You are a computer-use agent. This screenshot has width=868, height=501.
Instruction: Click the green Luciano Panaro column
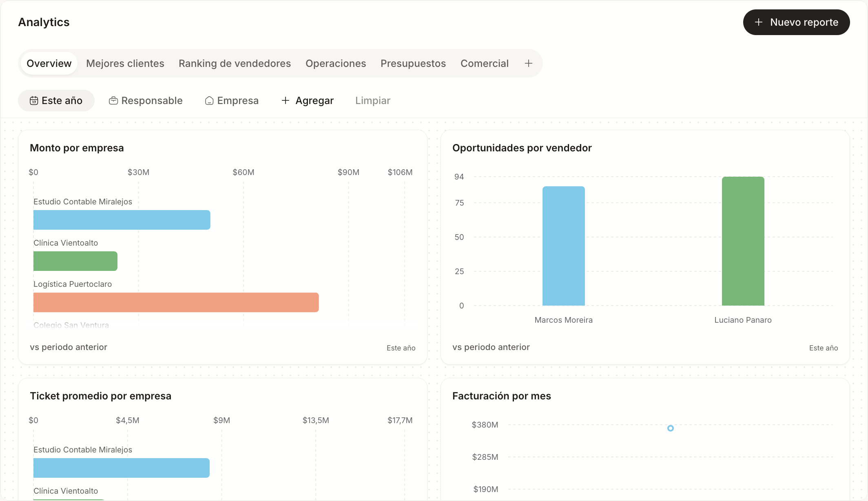pyautogui.click(x=743, y=241)
